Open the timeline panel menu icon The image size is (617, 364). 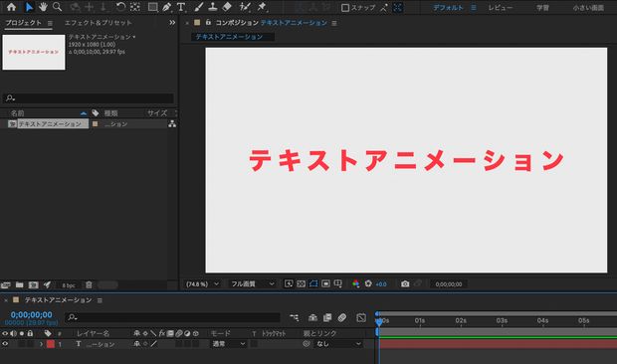[x=100, y=300]
